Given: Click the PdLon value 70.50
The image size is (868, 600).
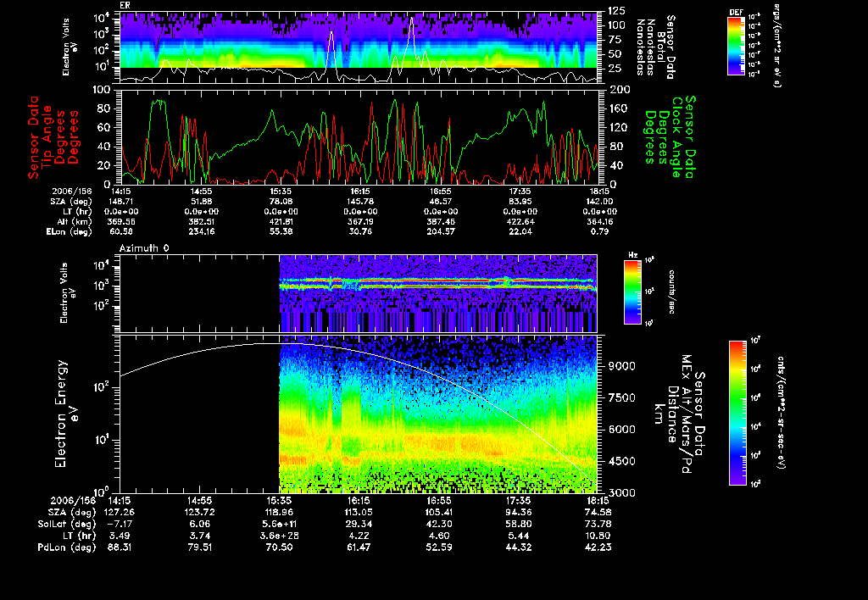Looking at the screenshot, I should (x=280, y=547).
